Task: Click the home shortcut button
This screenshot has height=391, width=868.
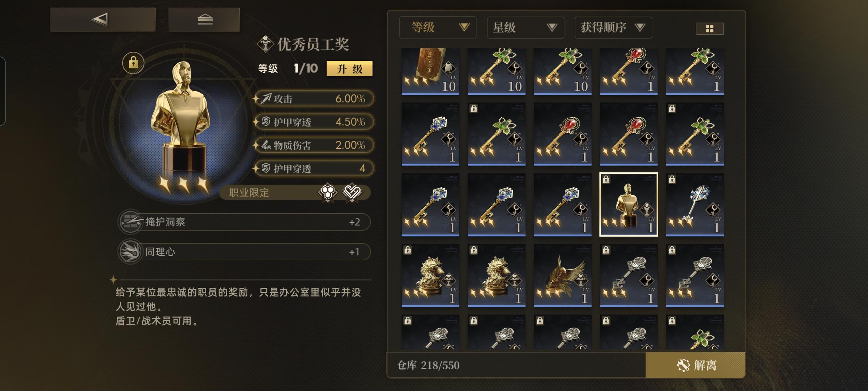Action: [x=204, y=20]
